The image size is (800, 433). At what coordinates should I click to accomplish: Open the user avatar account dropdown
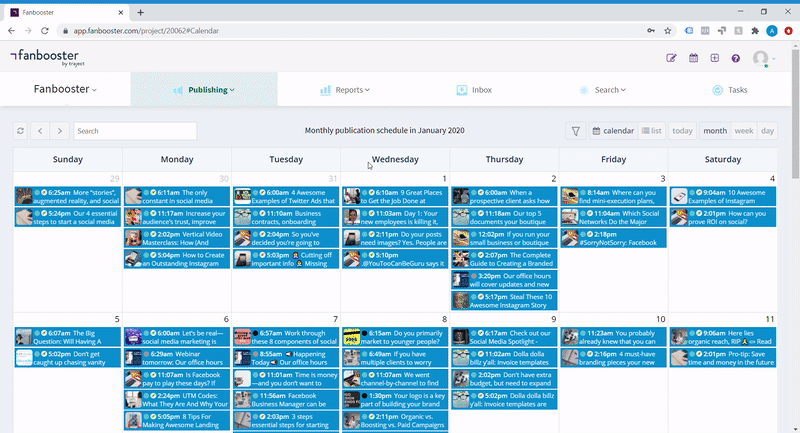(764, 58)
